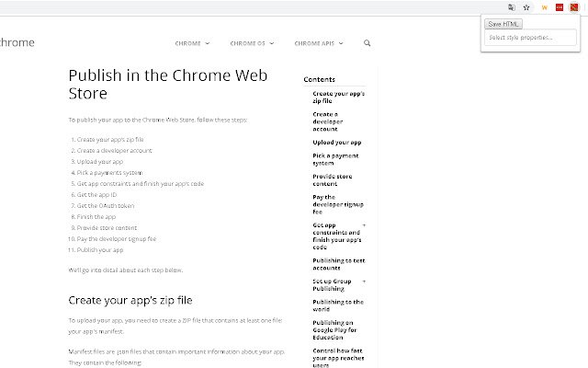Go to Create your app's zip file in Contents
The width and height of the screenshot is (588, 368).
339,98
